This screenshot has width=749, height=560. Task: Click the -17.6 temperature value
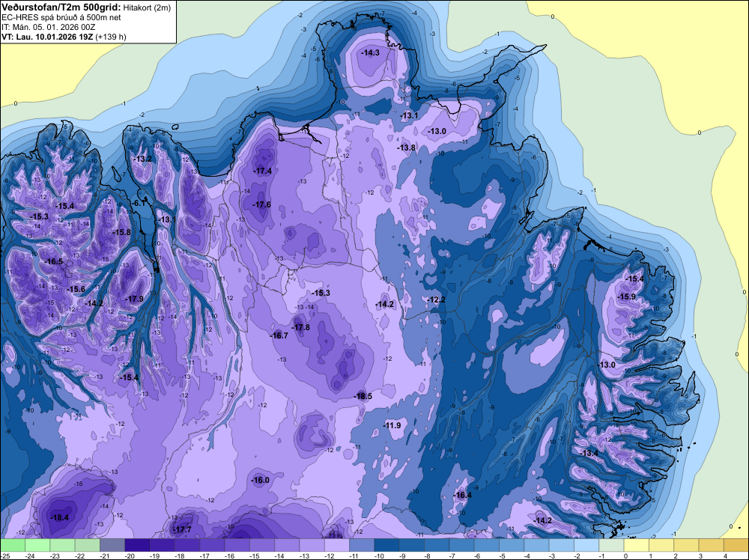coord(261,205)
